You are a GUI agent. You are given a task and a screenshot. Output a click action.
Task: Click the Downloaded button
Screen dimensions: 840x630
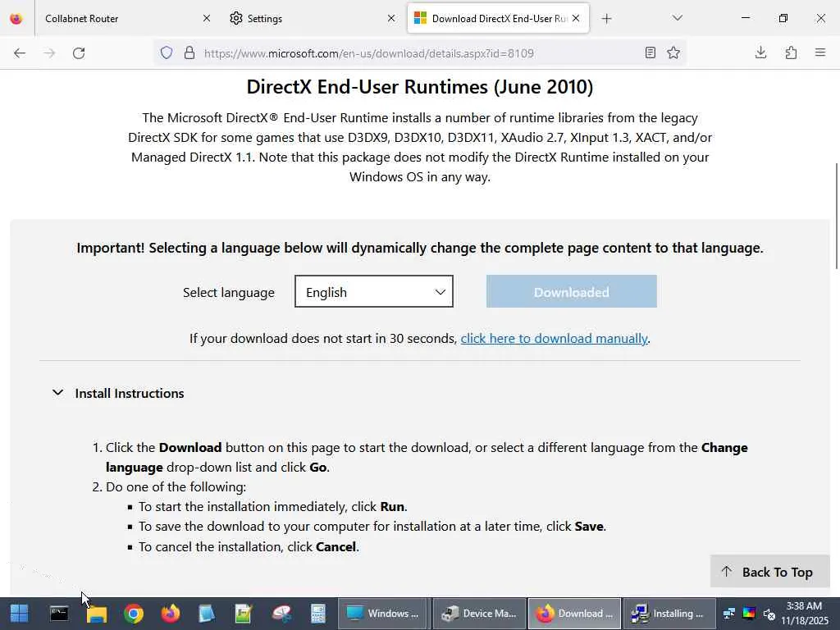pos(572,291)
